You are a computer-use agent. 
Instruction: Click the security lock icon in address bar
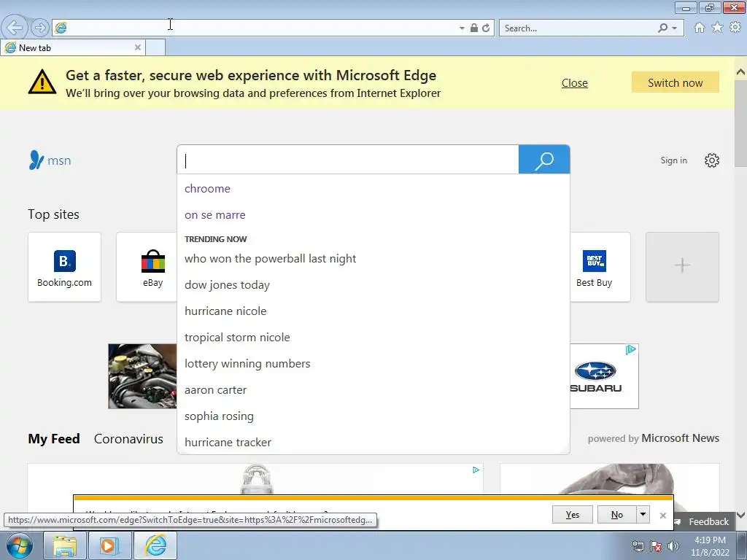point(474,28)
